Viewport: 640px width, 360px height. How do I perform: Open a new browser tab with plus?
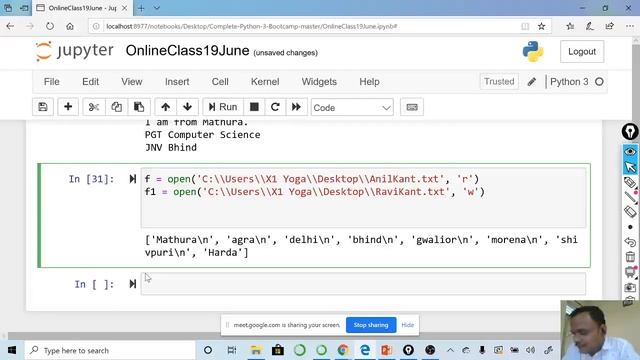click(x=141, y=8)
